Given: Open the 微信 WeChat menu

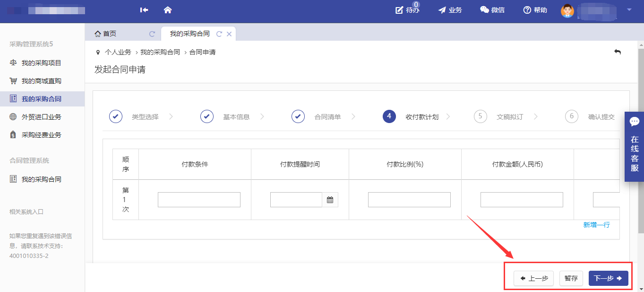Looking at the screenshot, I should pyautogui.click(x=492, y=10).
